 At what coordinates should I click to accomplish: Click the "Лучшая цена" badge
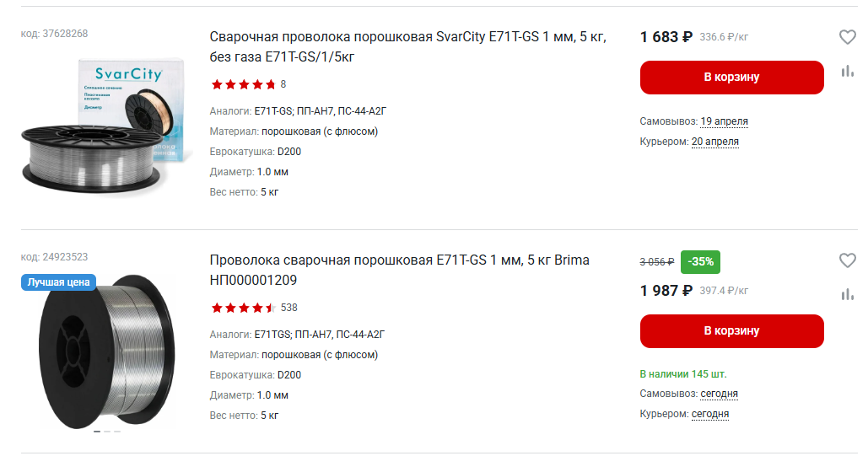58,282
